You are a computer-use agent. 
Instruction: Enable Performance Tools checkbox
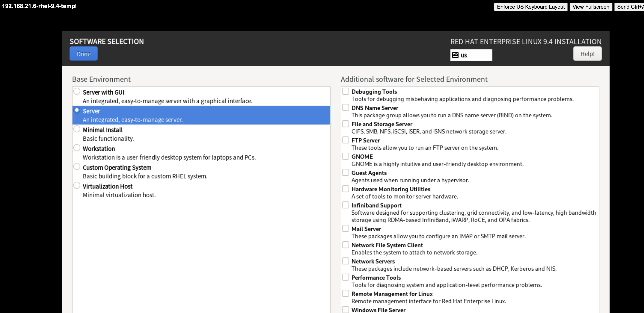click(x=345, y=277)
